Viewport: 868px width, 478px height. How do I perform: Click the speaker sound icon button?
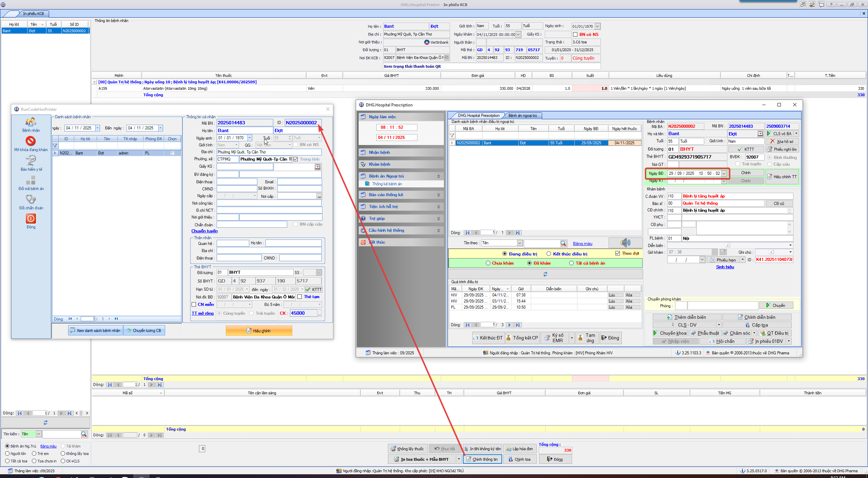coord(625,243)
